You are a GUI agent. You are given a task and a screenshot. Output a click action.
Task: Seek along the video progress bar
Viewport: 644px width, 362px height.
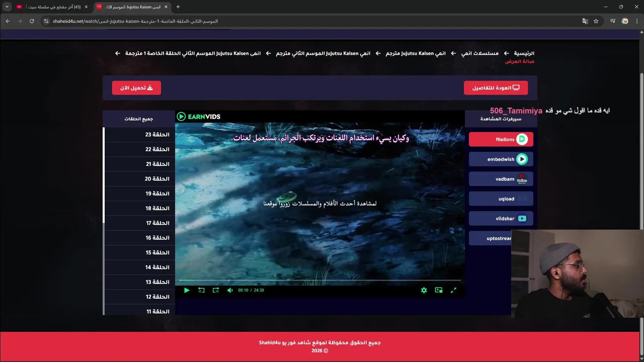320,280
